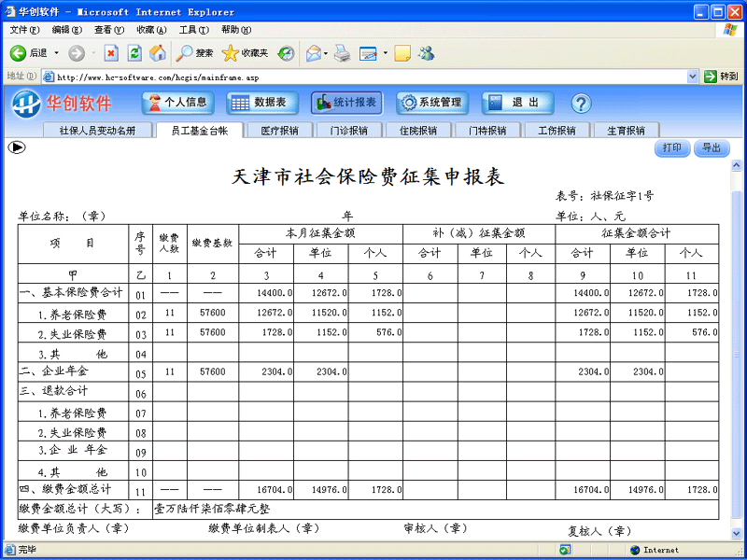The width and height of the screenshot is (747, 560).
Task: Click the round play arrow icon
Action: click(x=17, y=147)
